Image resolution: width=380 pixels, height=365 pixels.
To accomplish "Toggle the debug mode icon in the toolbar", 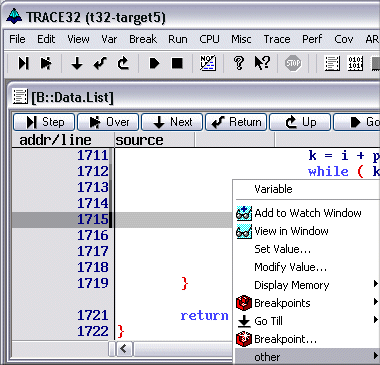I will pyautogui.click(x=208, y=63).
